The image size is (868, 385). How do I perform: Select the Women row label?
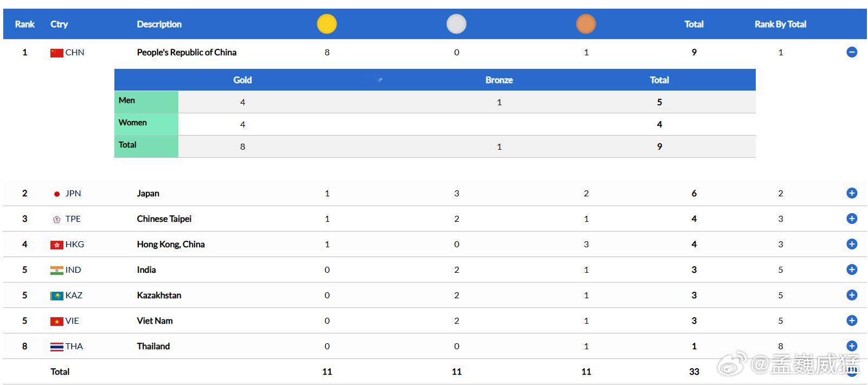pos(133,123)
